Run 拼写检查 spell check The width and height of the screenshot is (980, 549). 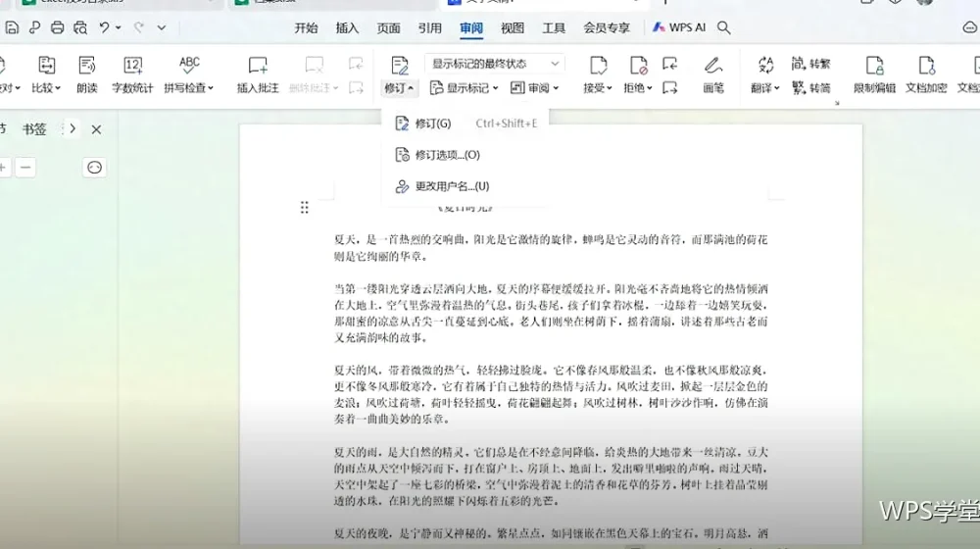(x=189, y=75)
